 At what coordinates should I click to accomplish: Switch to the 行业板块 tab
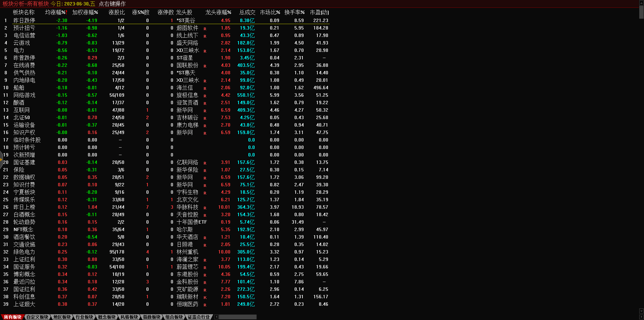[x=84, y=317]
